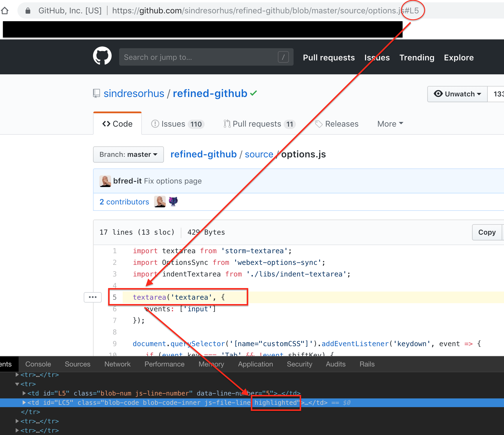This screenshot has height=435, width=504.
Task: Open the Unwatch dropdown
Action: 457,94
